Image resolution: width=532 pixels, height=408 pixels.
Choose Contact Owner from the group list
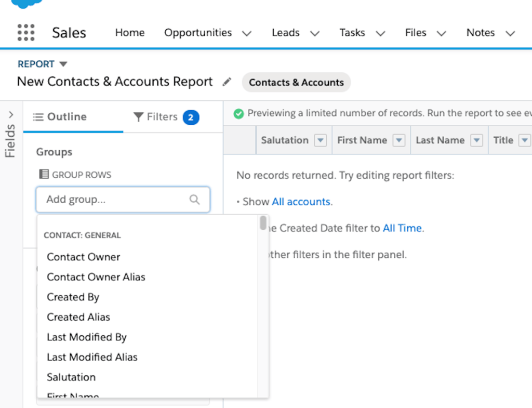coord(83,257)
